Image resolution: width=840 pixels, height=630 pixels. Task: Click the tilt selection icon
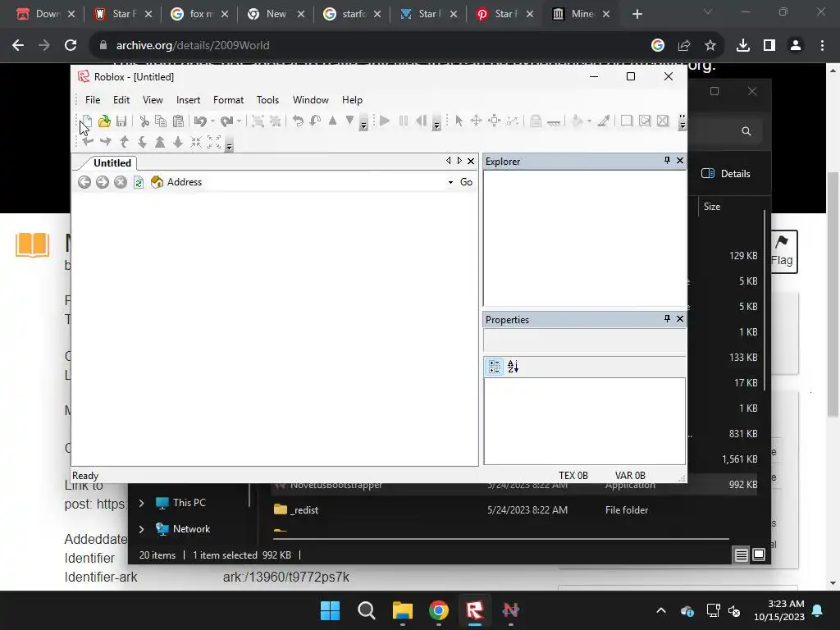(x=315, y=121)
